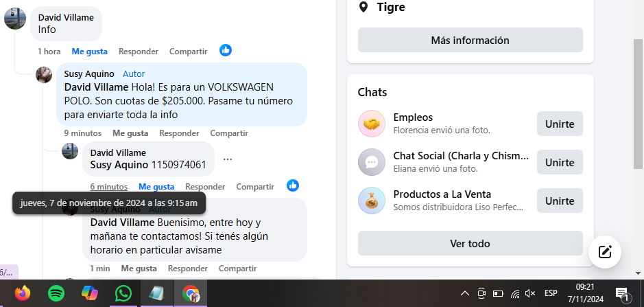Click the floating new message compose icon
The height and width of the screenshot is (307, 644).
tap(605, 252)
